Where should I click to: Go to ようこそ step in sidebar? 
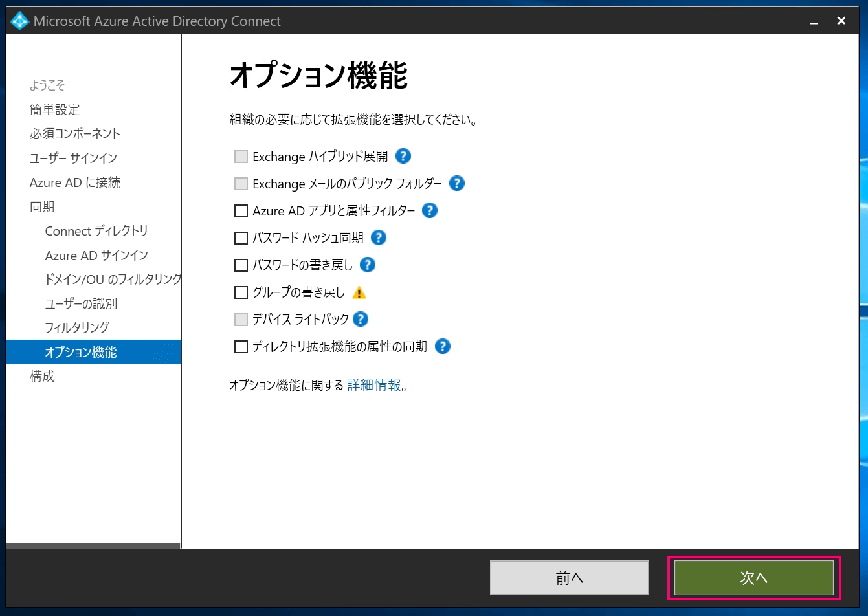pyautogui.click(x=47, y=85)
